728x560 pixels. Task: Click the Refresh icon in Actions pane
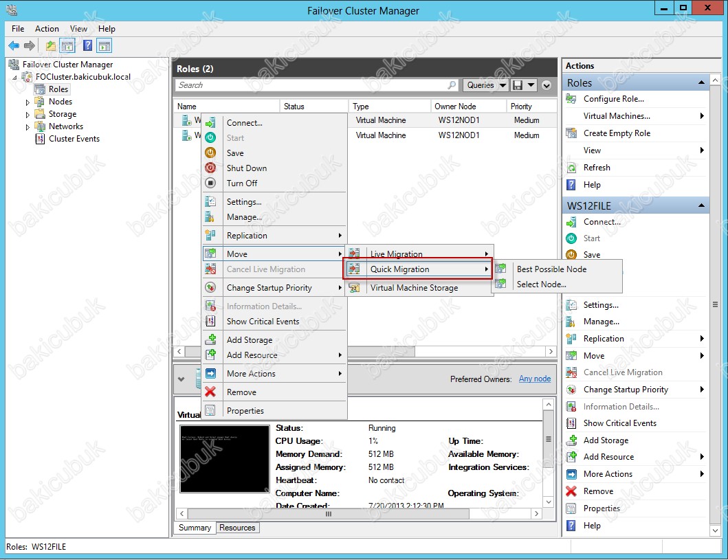(x=571, y=168)
